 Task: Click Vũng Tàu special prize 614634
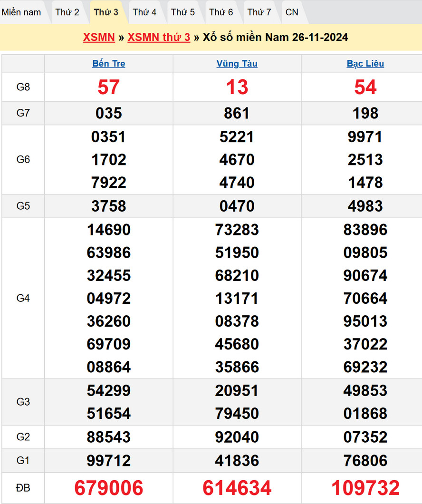click(237, 488)
